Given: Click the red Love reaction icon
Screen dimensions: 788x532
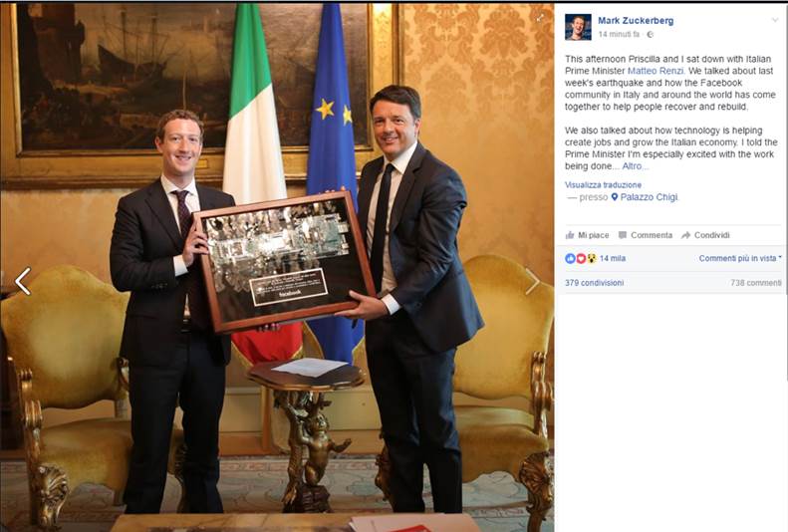Looking at the screenshot, I should [x=581, y=258].
